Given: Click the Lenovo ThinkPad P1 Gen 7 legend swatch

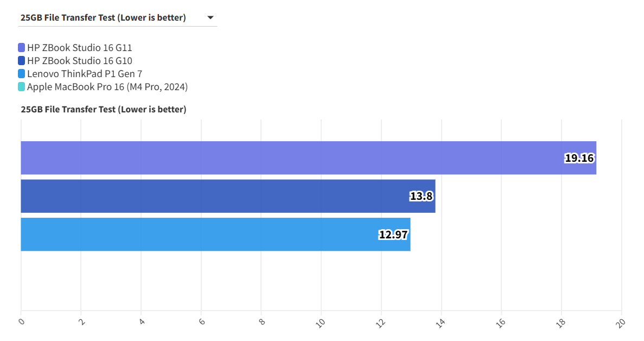Looking at the screenshot, I should point(22,74).
